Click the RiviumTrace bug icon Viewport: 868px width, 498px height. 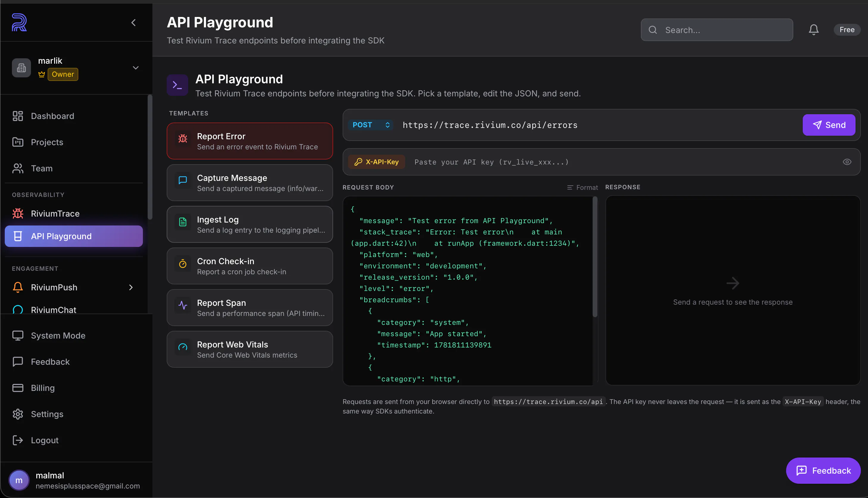tap(18, 213)
